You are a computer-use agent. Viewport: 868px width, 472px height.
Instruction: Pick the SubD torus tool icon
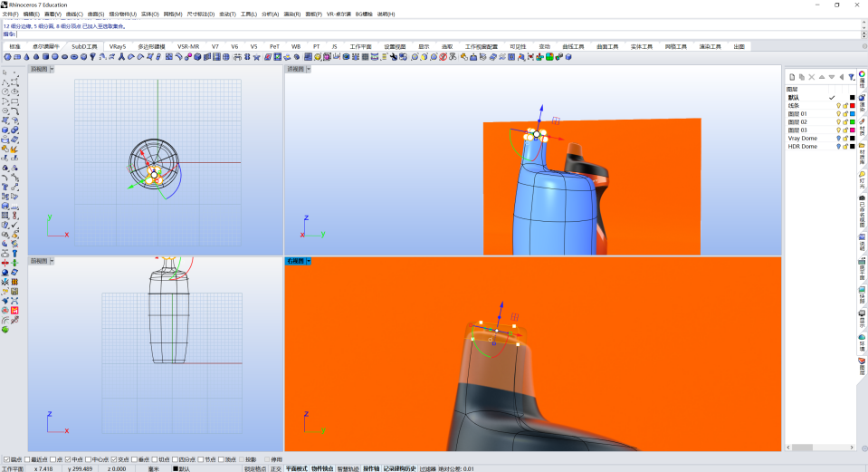point(74,57)
